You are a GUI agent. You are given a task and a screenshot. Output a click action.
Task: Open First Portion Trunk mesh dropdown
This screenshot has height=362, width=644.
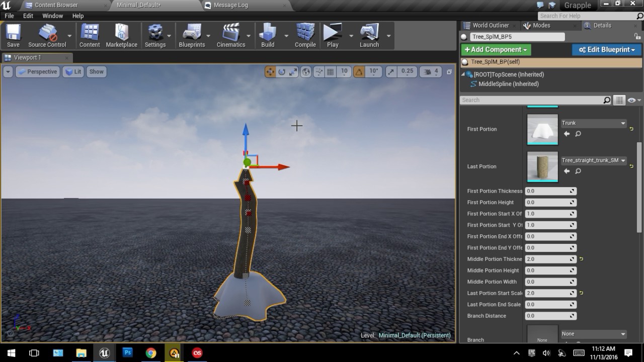[594, 123]
